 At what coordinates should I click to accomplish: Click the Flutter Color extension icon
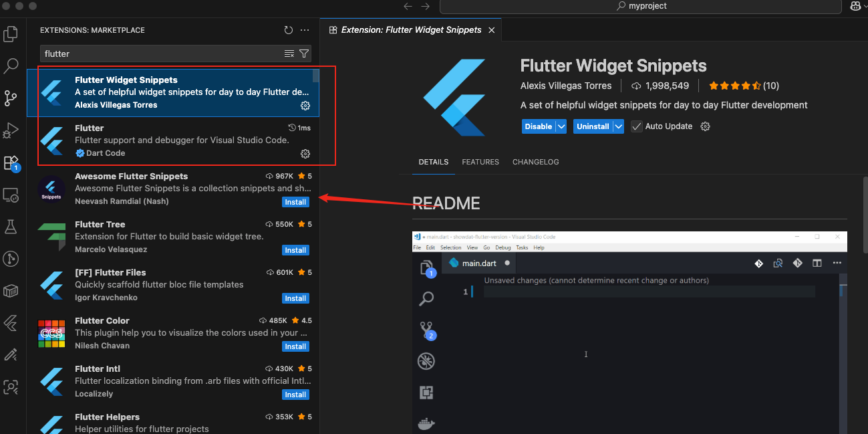point(51,333)
